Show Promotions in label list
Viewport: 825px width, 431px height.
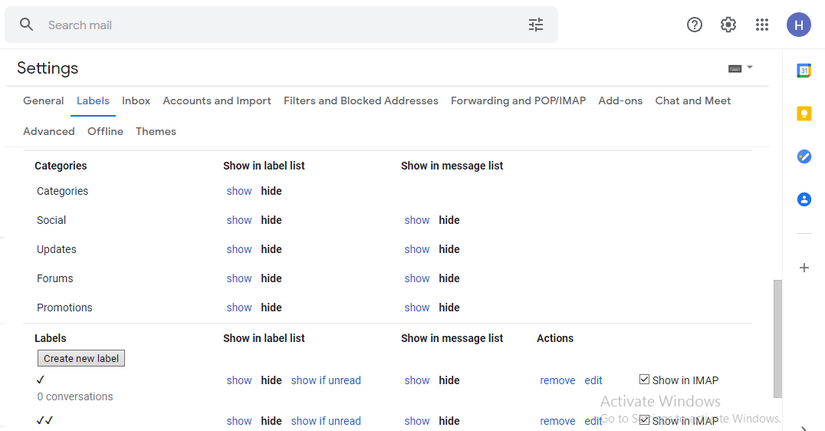[239, 307]
